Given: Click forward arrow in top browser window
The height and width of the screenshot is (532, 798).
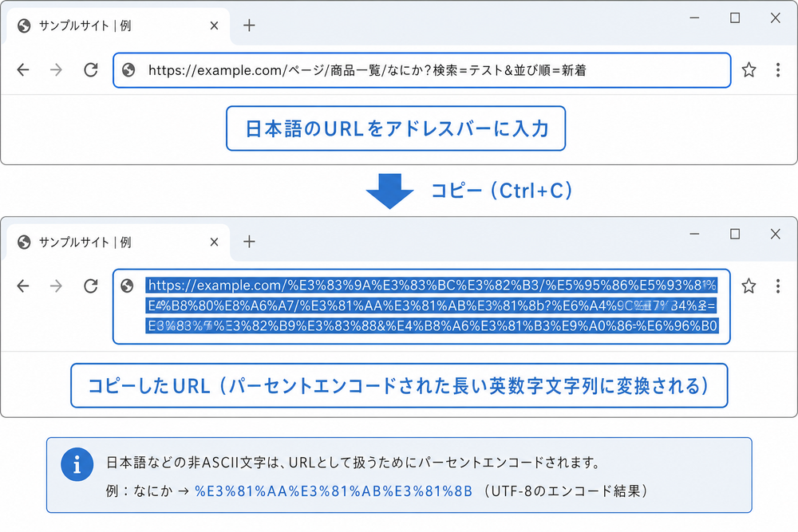Looking at the screenshot, I should (x=56, y=69).
